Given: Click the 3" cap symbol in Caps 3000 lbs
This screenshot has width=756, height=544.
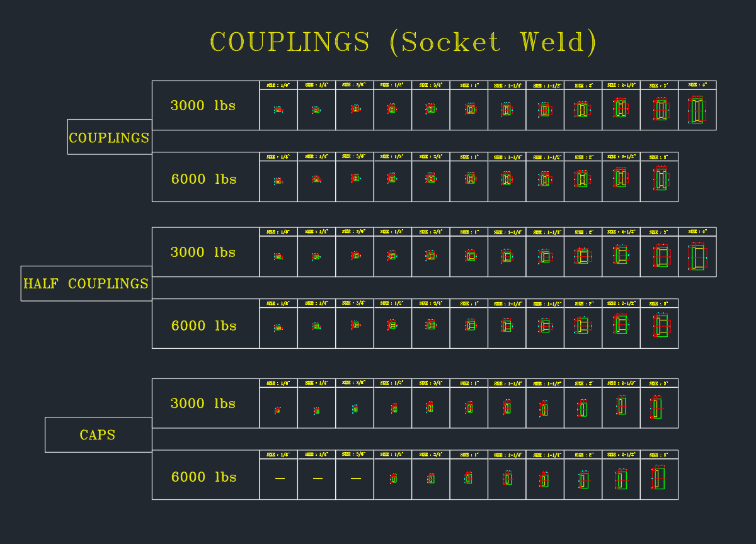Looking at the screenshot, I should coord(656,408).
